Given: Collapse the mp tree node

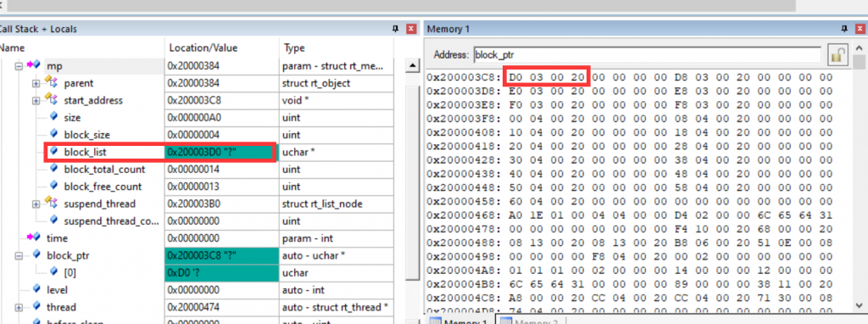Looking at the screenshot, I should (19, 66).
